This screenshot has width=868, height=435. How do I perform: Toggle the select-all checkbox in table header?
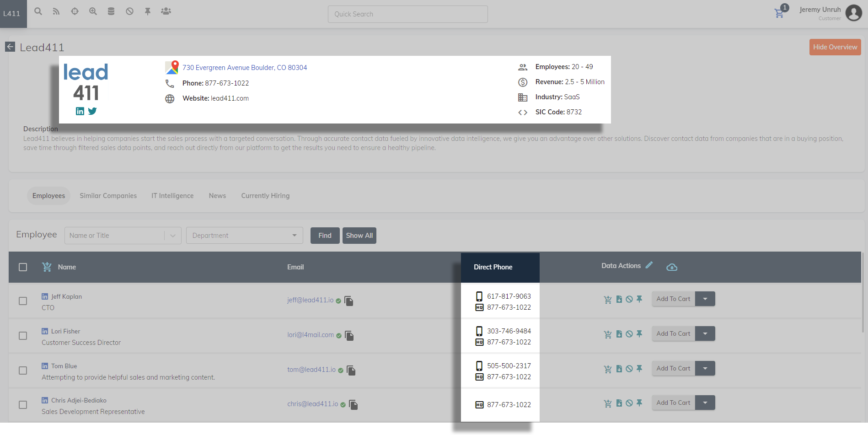pos(23,267)
